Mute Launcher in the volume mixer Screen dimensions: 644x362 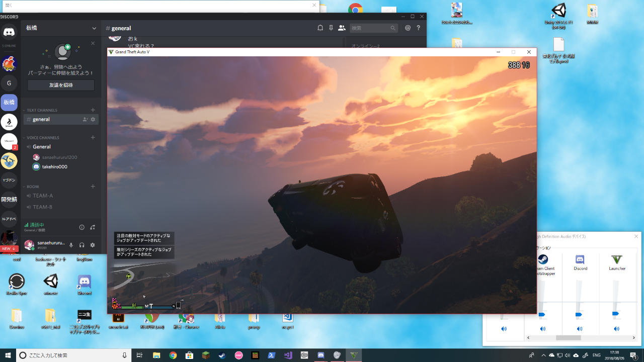tap(617, 329)
